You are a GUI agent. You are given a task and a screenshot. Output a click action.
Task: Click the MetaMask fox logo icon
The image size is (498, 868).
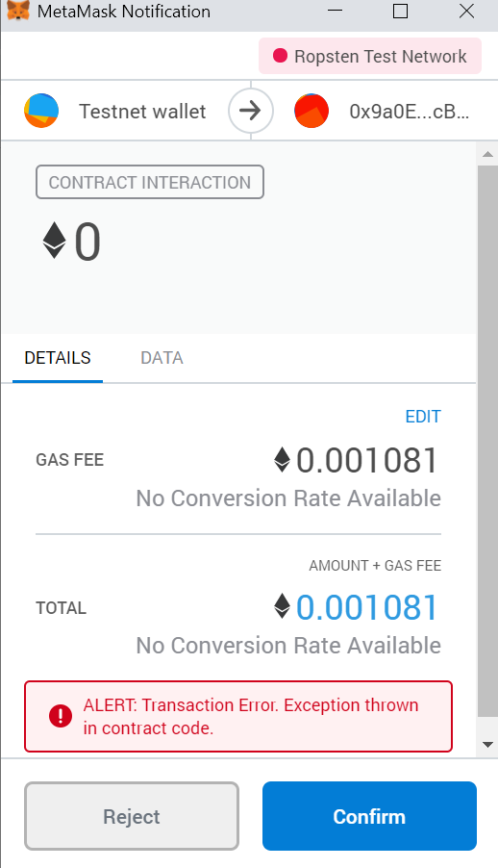click(17, 12)
